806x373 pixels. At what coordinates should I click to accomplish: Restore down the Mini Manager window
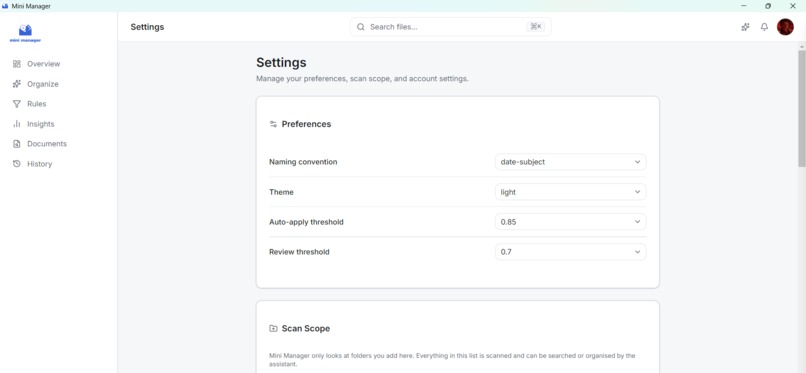768,6
